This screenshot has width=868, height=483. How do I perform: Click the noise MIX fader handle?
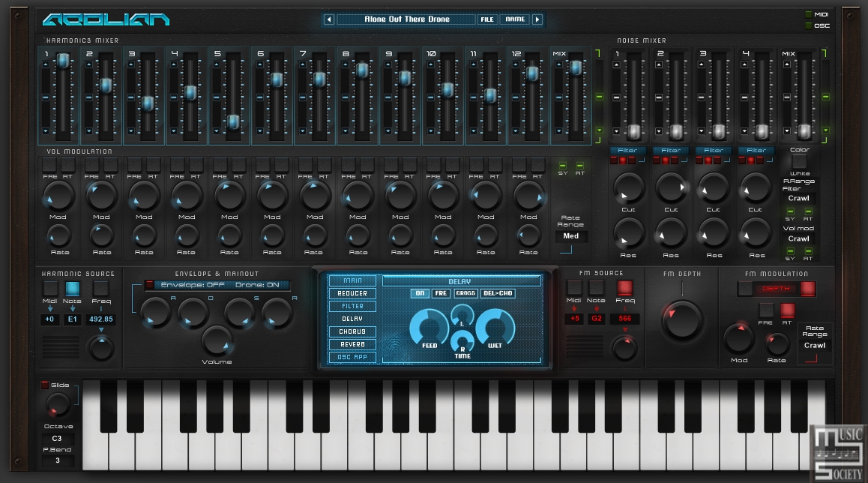804,131
